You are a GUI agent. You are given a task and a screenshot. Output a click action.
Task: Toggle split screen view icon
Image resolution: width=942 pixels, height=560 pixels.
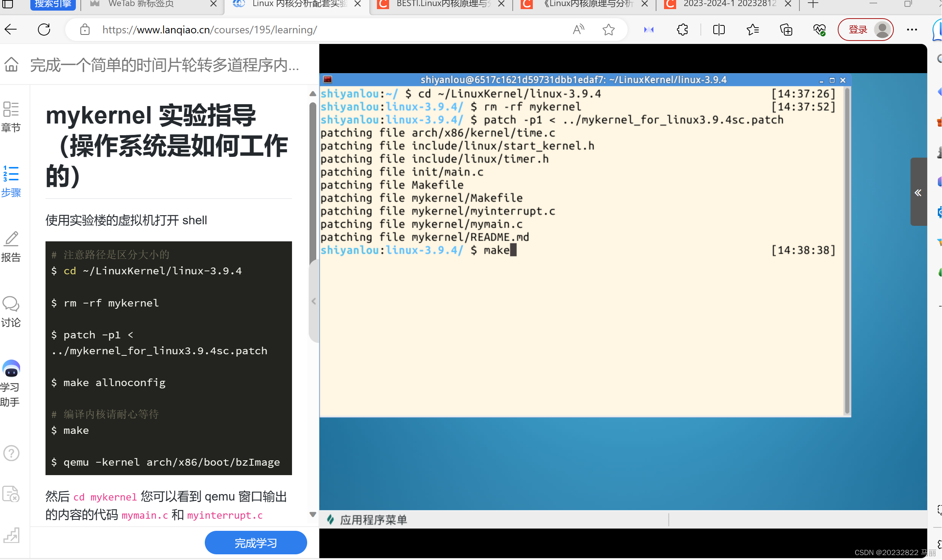pyautogui.click(x=719, y=30)
